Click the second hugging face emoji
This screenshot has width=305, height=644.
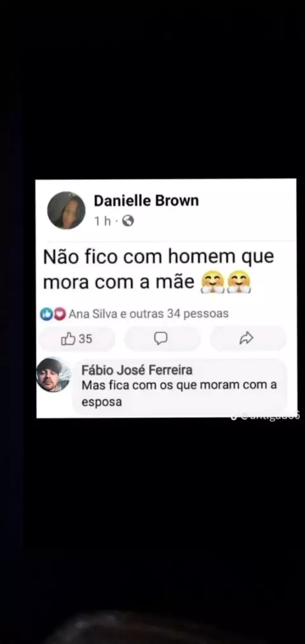(239, 283)
